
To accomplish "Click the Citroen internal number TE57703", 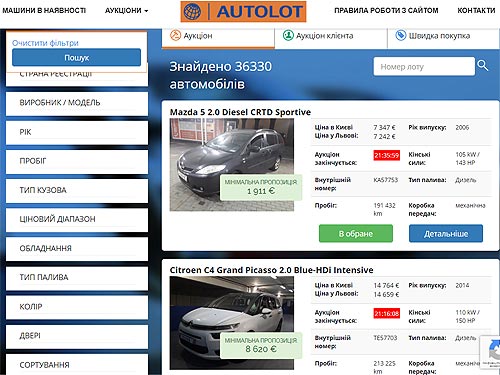I will point(385,338).
